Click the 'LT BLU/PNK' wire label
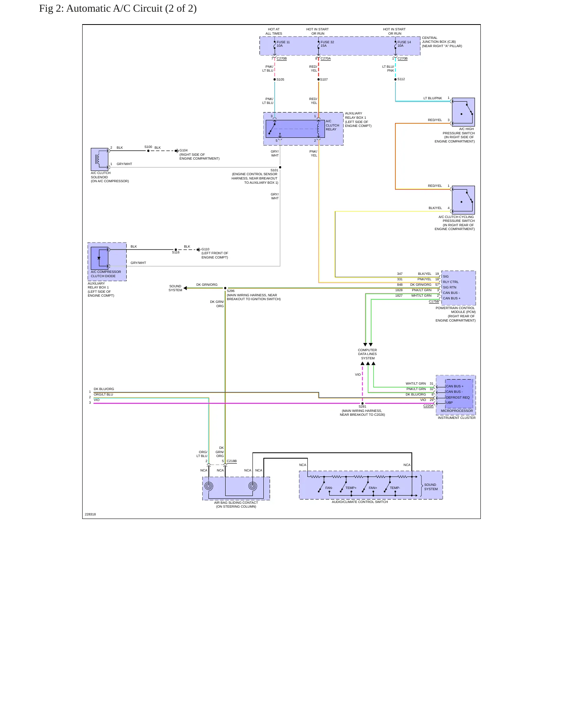Viewport: 563px width, 728px height. tap(432, 98)
